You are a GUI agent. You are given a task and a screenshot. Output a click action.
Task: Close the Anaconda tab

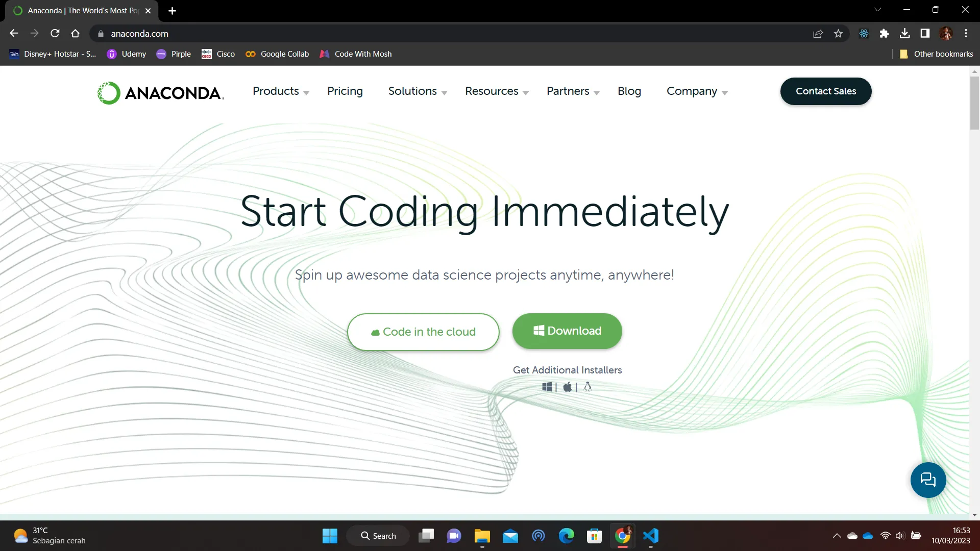pyautogui.click(x=148, y=11)
